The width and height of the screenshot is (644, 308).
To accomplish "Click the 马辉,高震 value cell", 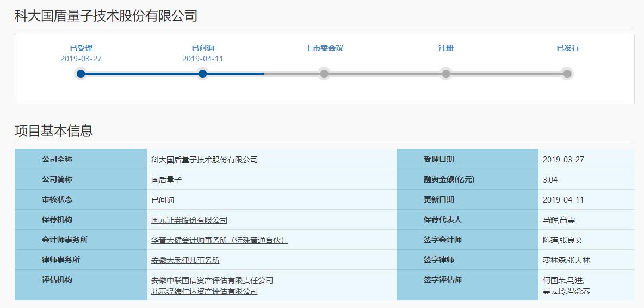I will coord(586,219).
